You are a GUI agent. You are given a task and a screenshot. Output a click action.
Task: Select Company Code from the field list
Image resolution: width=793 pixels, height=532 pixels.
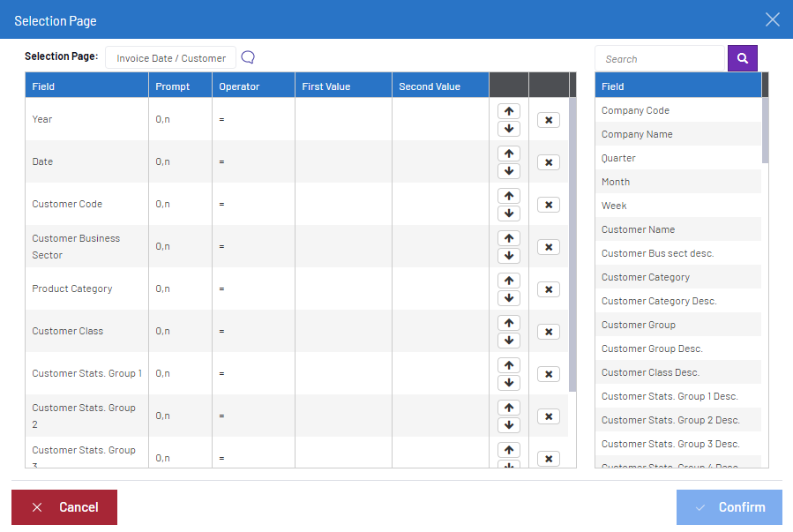pos(635,110)
